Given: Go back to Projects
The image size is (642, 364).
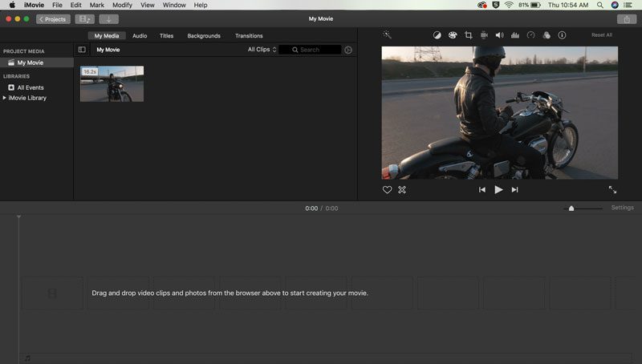Looking at the screenshot, I should (x=53, y=19).
